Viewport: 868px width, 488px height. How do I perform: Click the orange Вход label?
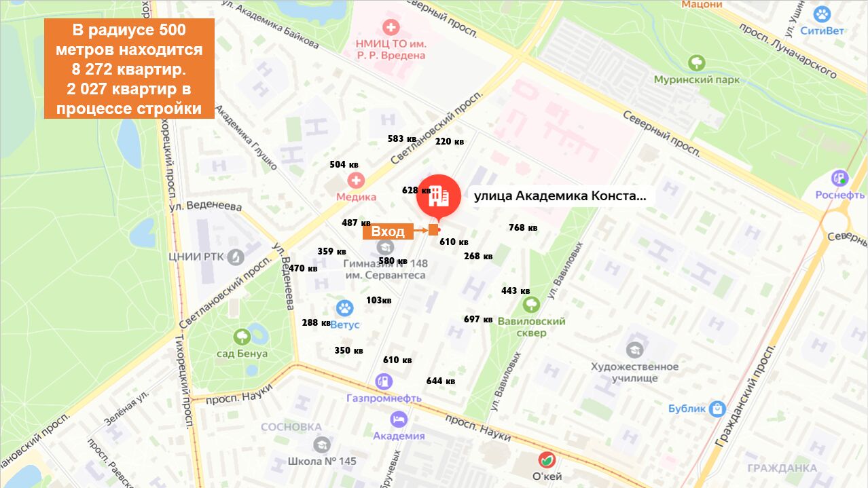pyautogui.click(x=388, y=231)
